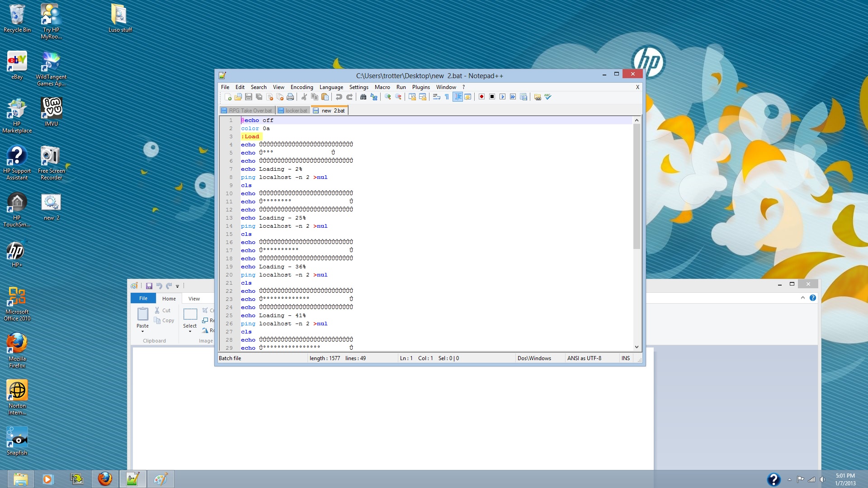This screenshot has width=868, height=488.
Task: Click the Redo arrow in Notepad++ toolbar
Action: (349, 97)
